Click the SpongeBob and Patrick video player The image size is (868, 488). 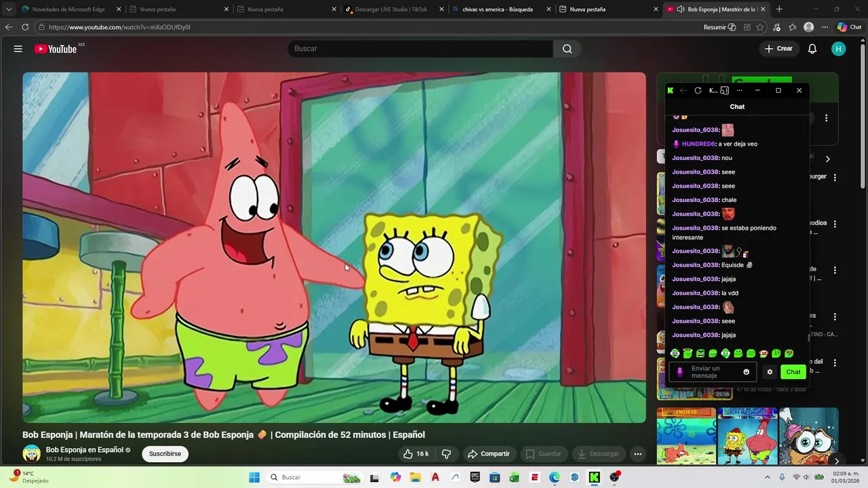[334, 247]
